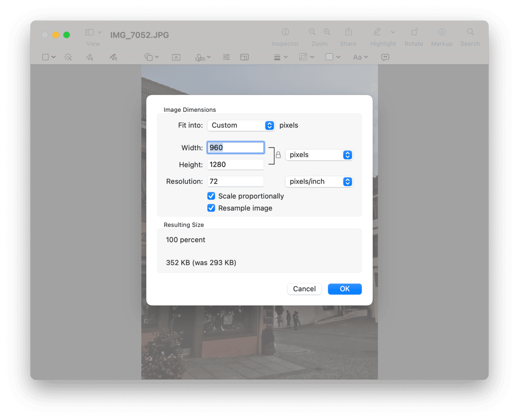Open the Adjust Color sliders icon
Screen dimensions: 519x420
(x=226, y=57)
